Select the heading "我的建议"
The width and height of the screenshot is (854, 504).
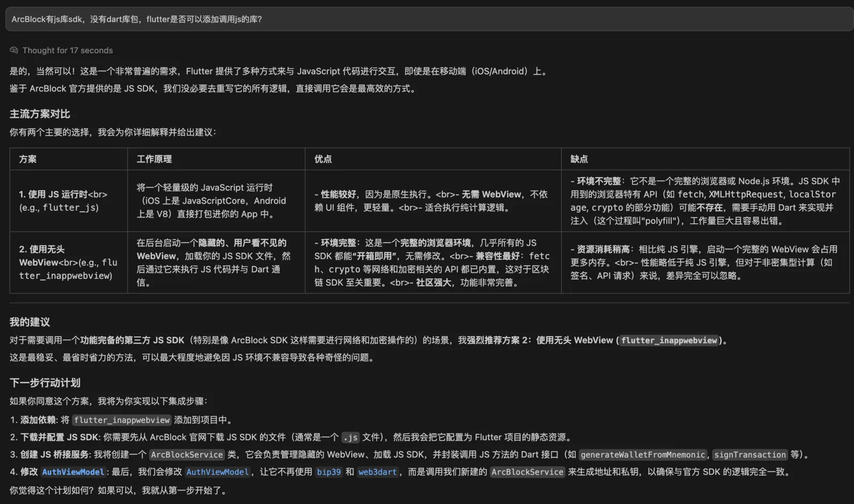30,322
